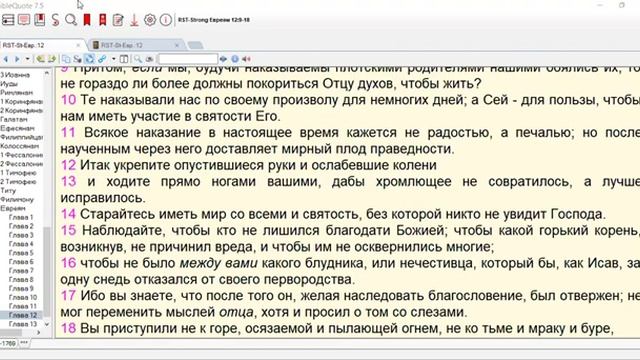
Task: Click the red monitor commentary icon
Action: [x=24, y=20]
